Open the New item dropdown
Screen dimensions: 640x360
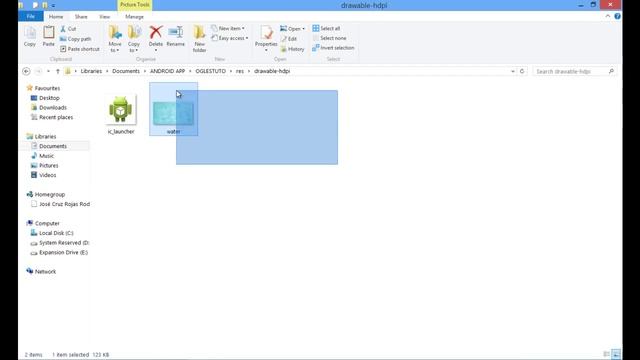pyautogui.click(x=228, y=28)
